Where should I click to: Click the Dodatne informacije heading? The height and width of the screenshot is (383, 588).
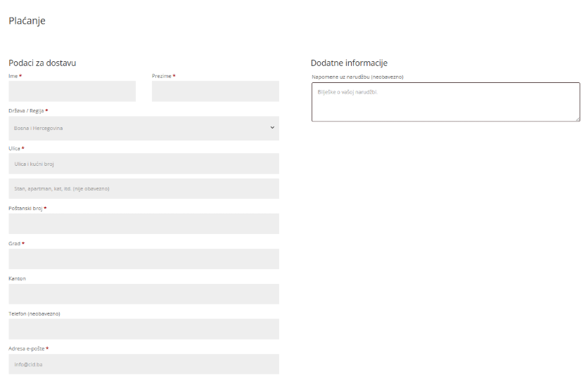coord(349,63)
